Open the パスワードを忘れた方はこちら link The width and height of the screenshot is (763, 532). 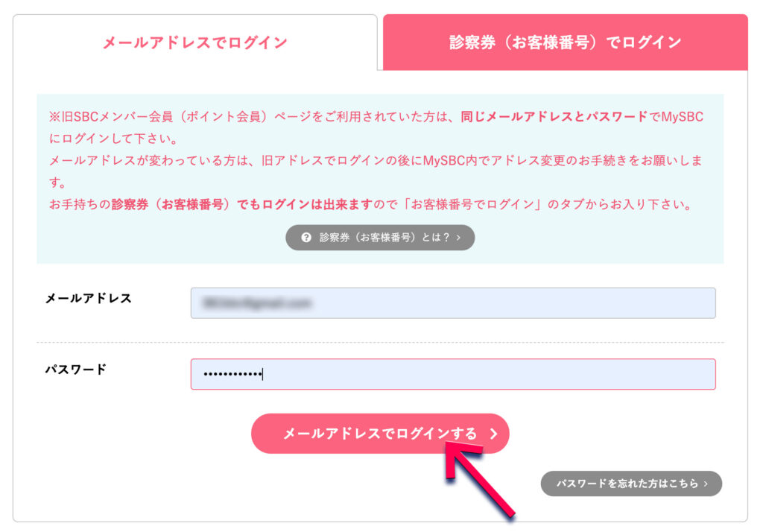click(630, 484)
